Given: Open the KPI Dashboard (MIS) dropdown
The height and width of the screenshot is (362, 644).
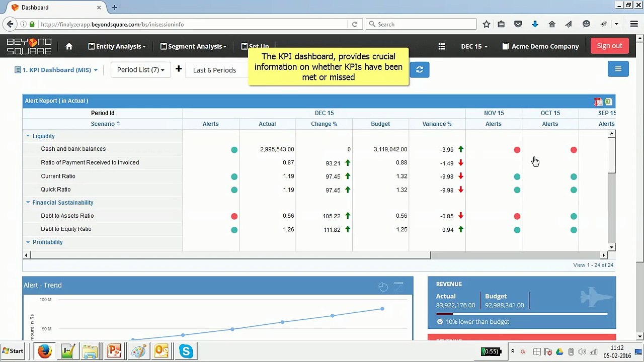Looking at the screenshot, I should [56, 70].
